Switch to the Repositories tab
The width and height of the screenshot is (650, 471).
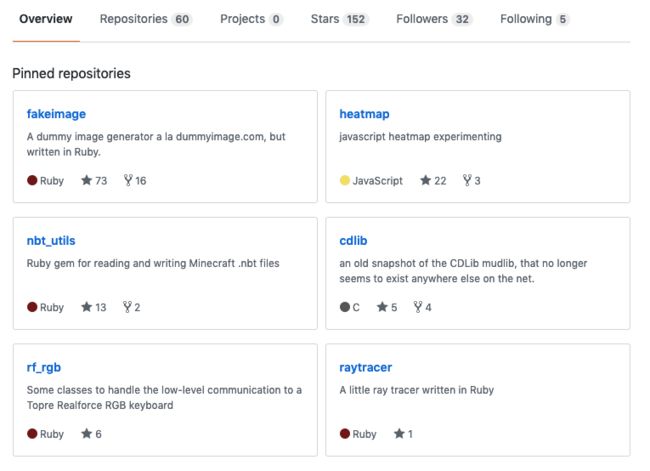coord(145,19)
